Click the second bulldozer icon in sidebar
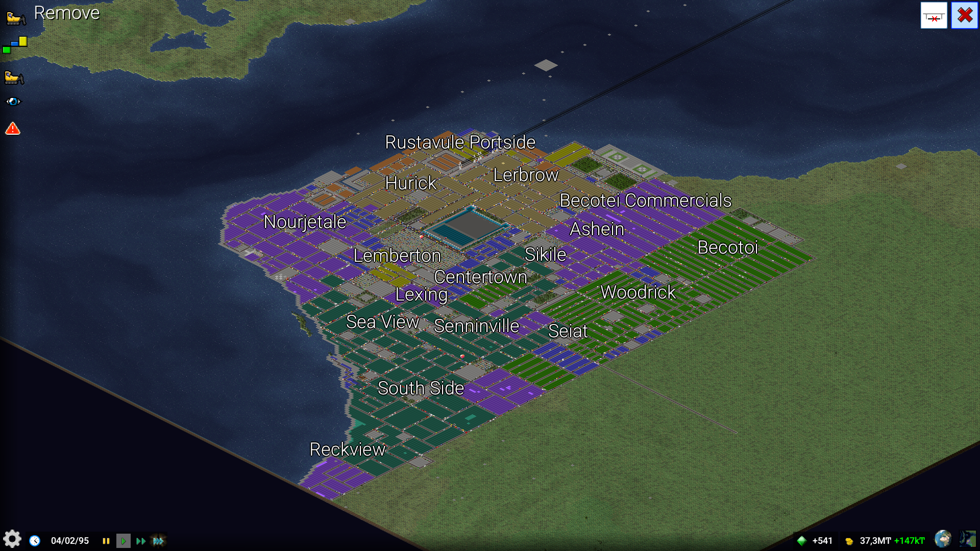Image resolution: width=980 pixels, height=551 pixels. point(14,77)
